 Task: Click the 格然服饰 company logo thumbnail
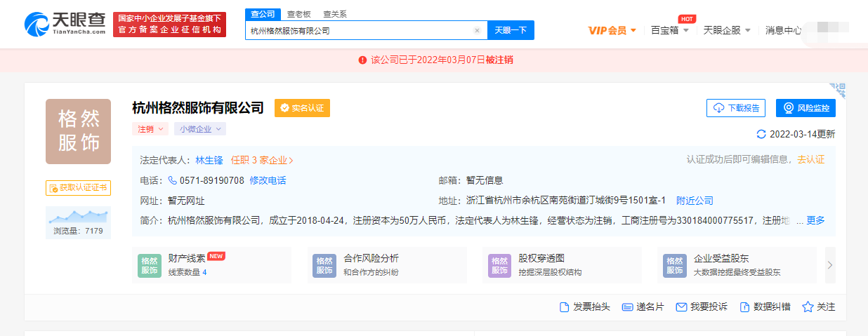click(x=79, y=131)
